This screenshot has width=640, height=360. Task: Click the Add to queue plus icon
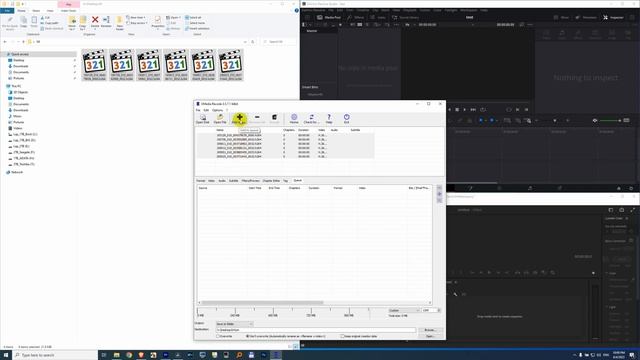[240, 117]
